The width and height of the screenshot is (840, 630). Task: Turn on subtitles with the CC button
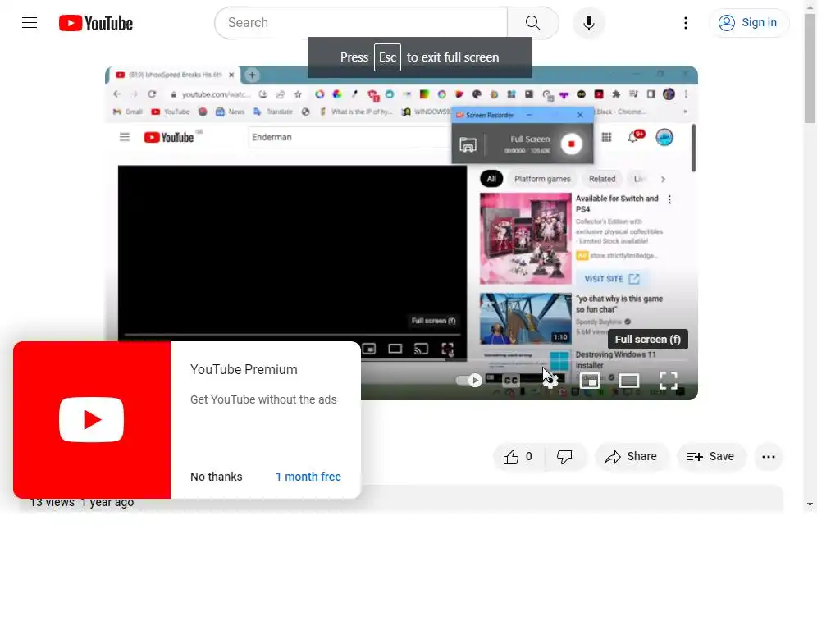point(510,381)
